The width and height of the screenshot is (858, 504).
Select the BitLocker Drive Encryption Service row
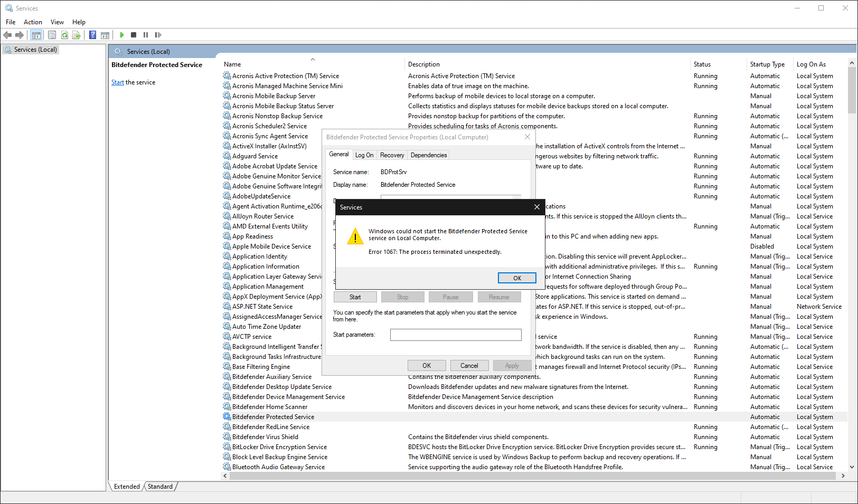point(534,447)
